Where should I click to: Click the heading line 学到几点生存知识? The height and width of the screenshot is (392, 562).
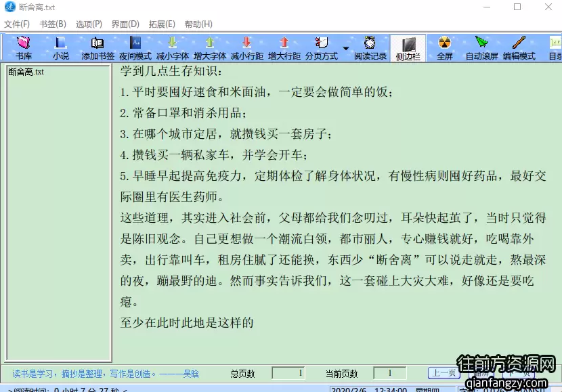click(171, 71)
